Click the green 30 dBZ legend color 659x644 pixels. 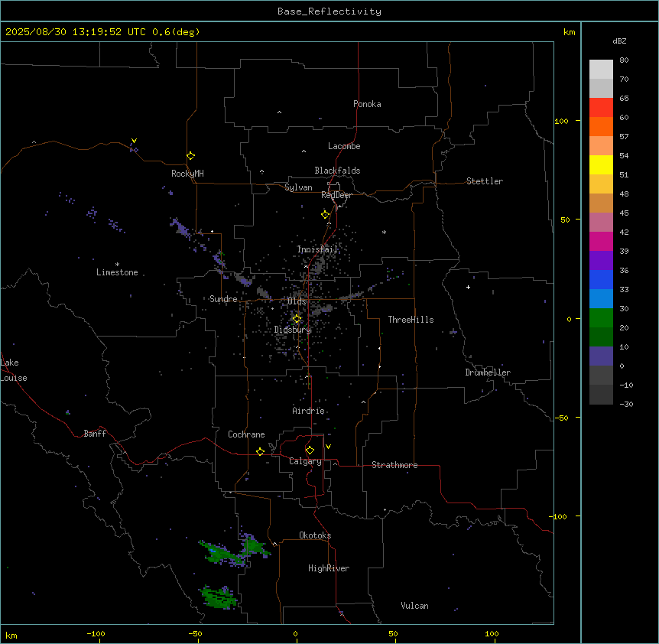[601, 318]
